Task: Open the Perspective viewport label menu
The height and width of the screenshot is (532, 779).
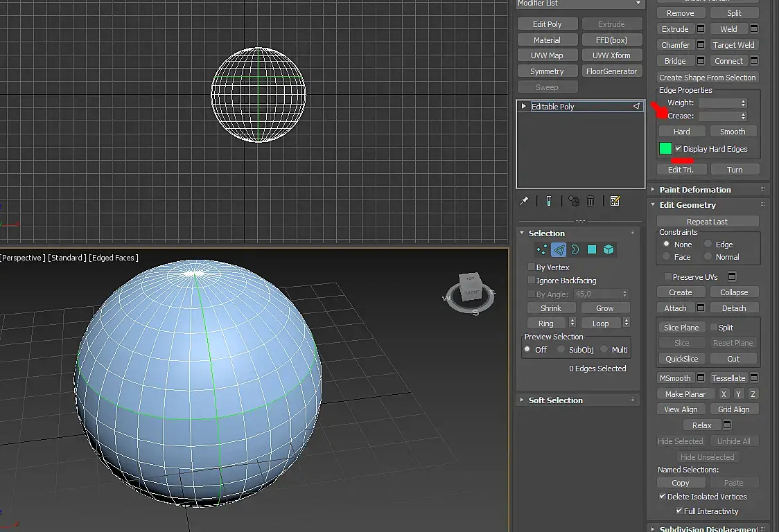Action: 23,258
